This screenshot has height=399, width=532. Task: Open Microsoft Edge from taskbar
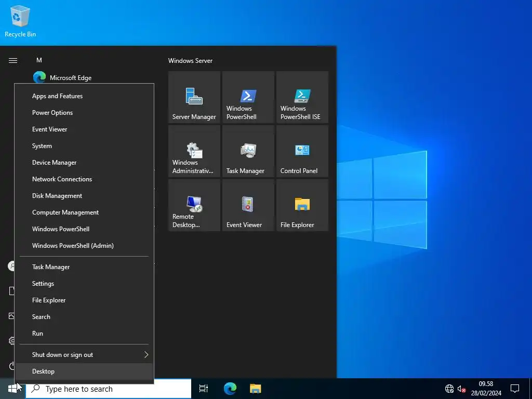coord(230,389)
